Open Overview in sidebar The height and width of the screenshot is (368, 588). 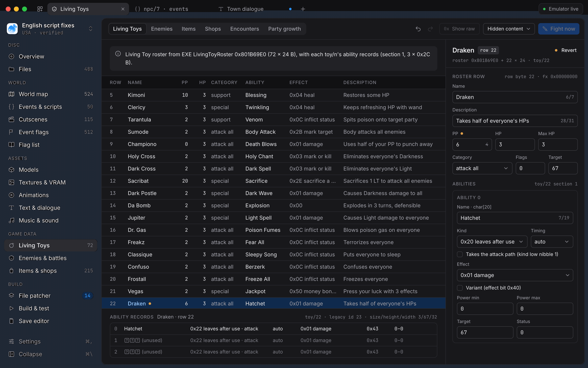point(51,56)
